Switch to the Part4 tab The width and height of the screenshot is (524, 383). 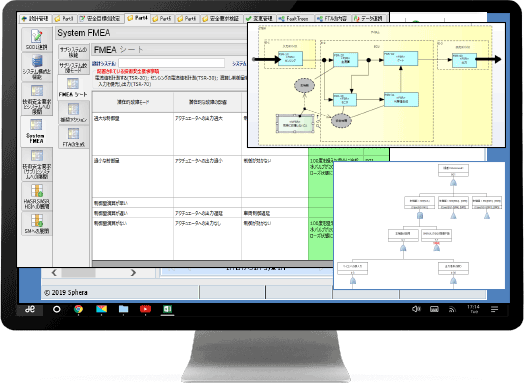click(138, 18)
